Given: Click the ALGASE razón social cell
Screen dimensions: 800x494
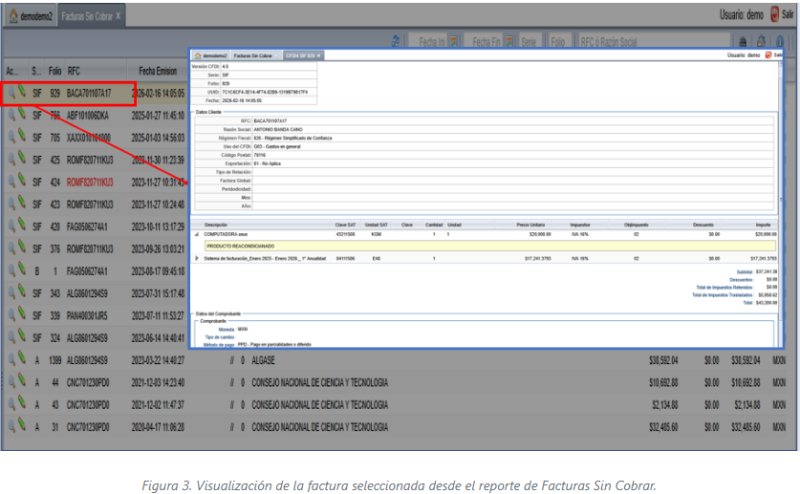Looking at the screenshot, I should click(x=263, y=360).
